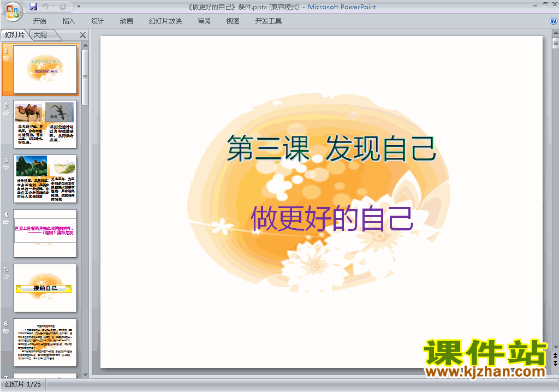Select the 设计 ribbon tab

(97, 21)
